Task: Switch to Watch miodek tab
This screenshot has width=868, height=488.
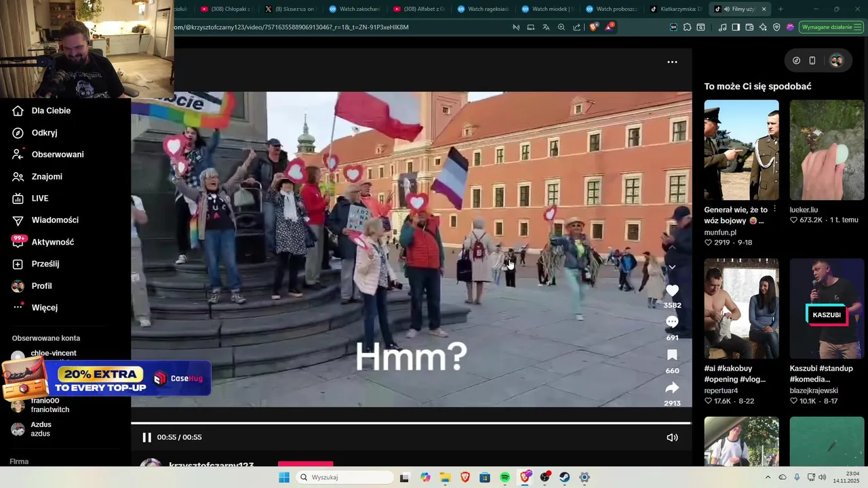Action: (547, 9)
